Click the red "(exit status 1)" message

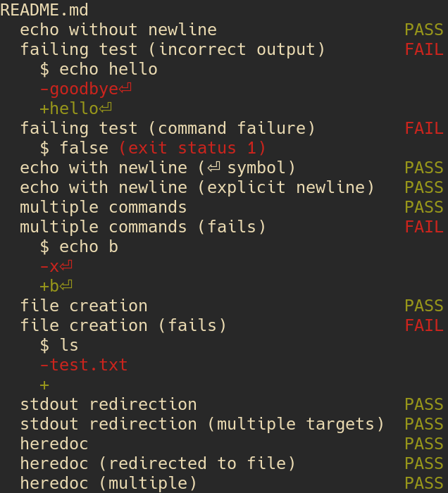(192, 148)
